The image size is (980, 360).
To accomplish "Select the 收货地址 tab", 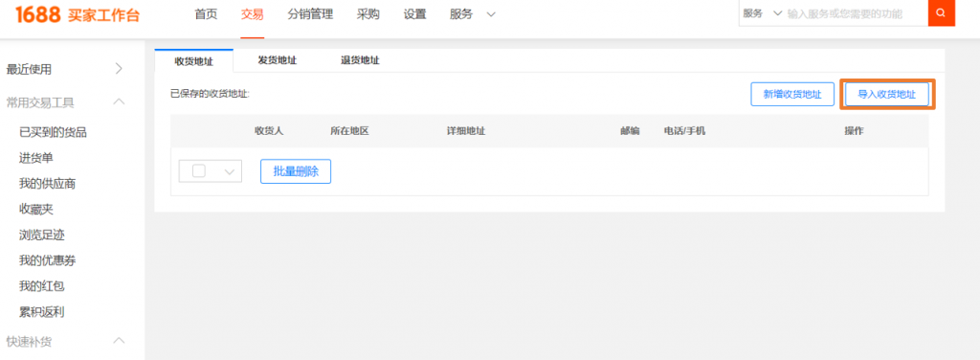I will point(193,60).
